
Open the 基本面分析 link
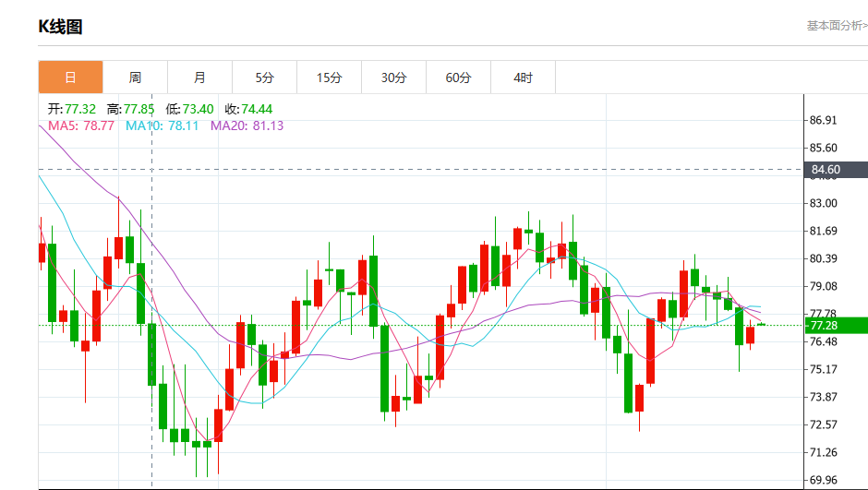(x=837, y=26)
